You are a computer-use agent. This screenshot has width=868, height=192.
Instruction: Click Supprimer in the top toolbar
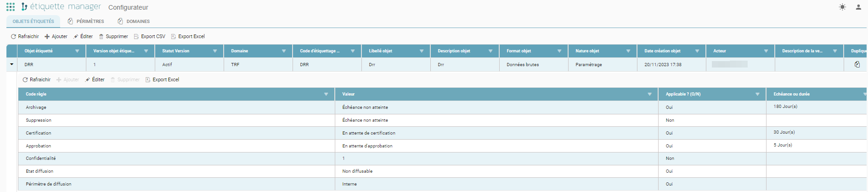pos(113,36)
